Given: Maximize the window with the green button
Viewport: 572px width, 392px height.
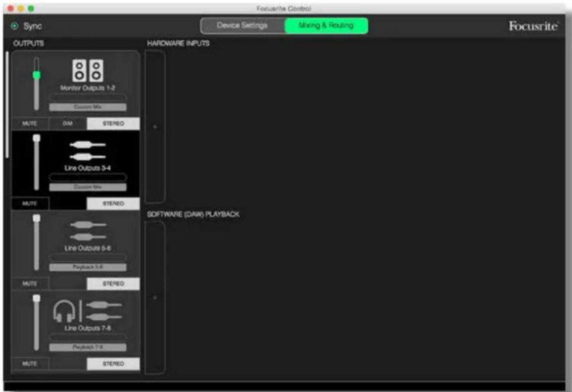Looking at the screenshot, I should pos(31,8).
